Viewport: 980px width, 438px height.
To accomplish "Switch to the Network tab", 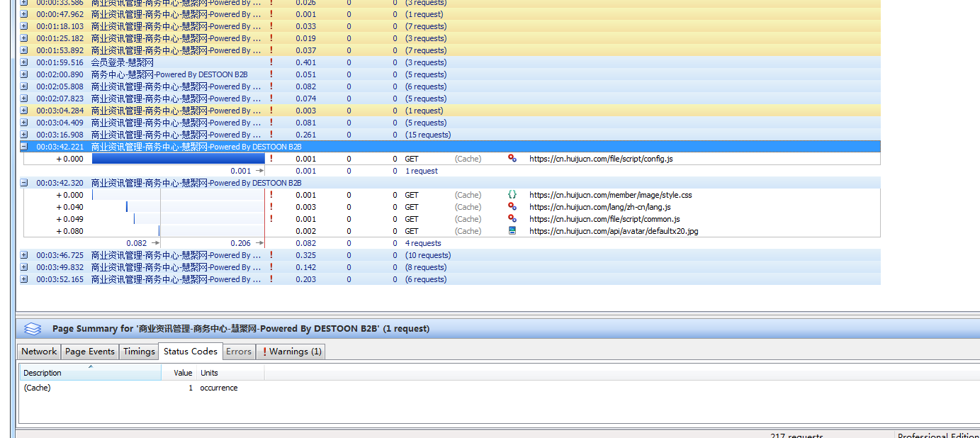I will click(x=39, y=352).
